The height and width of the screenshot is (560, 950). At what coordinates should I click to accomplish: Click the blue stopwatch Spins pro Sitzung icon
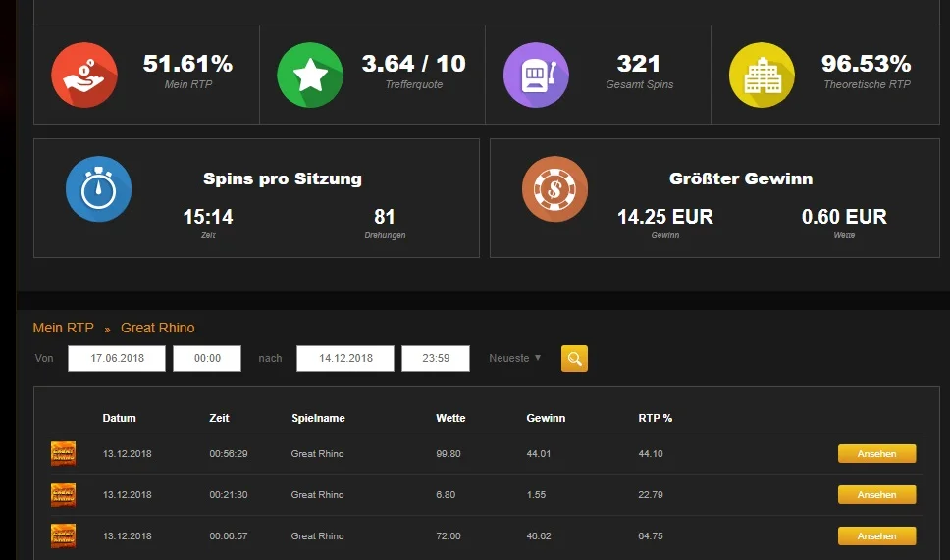coord(99,189)
